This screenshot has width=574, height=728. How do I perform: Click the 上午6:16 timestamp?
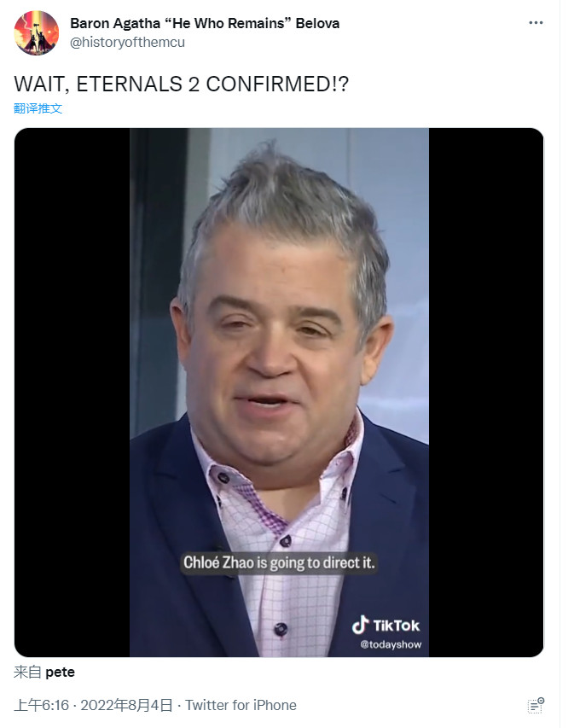coord(41,705)
